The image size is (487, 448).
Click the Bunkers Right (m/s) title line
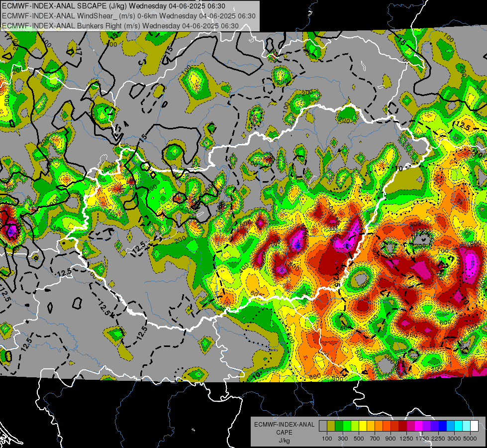(120, 26)
